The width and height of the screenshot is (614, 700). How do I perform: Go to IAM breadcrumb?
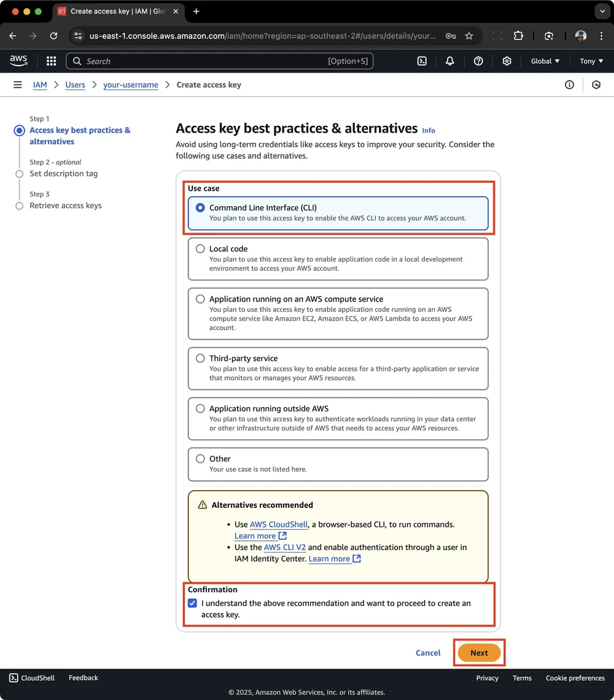click(x=40, y=85)
